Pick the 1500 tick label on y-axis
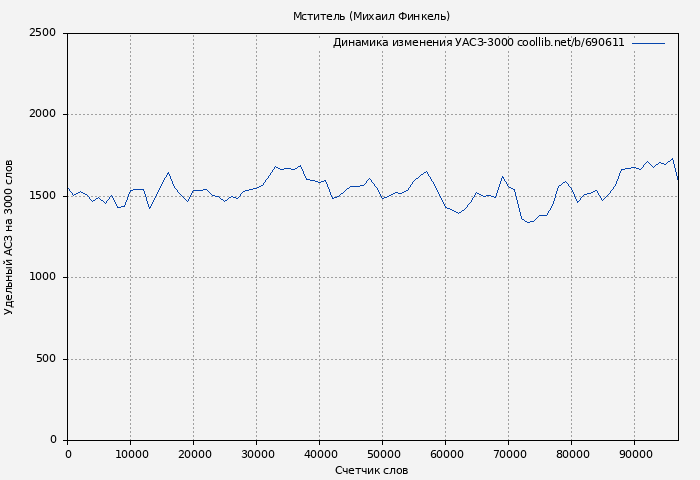 [42, 196]
